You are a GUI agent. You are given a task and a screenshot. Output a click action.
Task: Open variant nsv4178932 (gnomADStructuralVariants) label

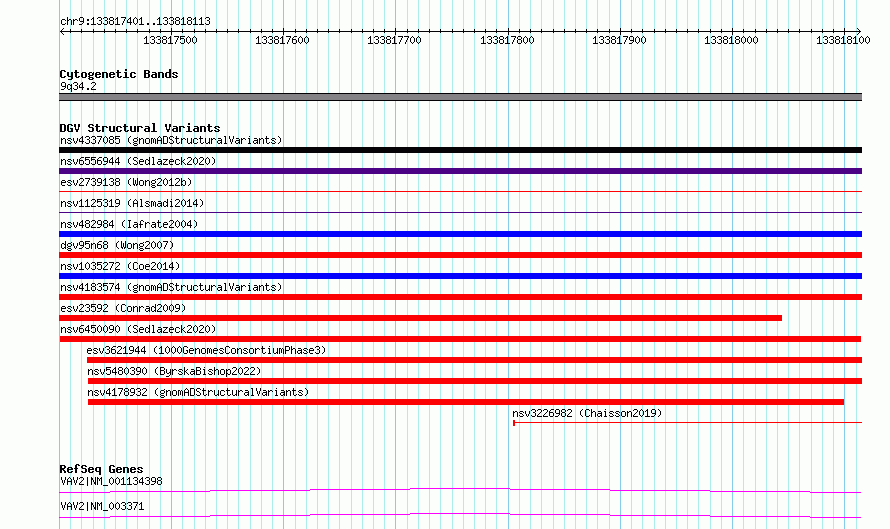click(x=198, y=392)
